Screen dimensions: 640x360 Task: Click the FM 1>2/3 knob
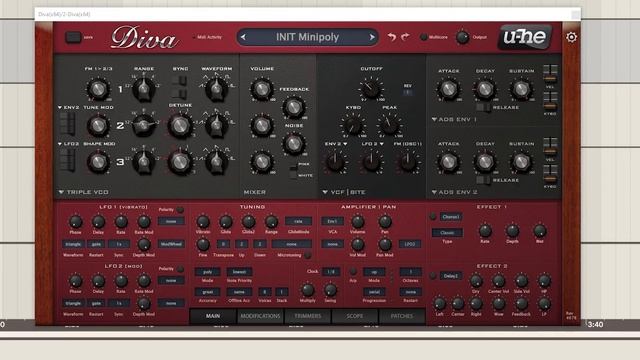[x=98, y=89]
